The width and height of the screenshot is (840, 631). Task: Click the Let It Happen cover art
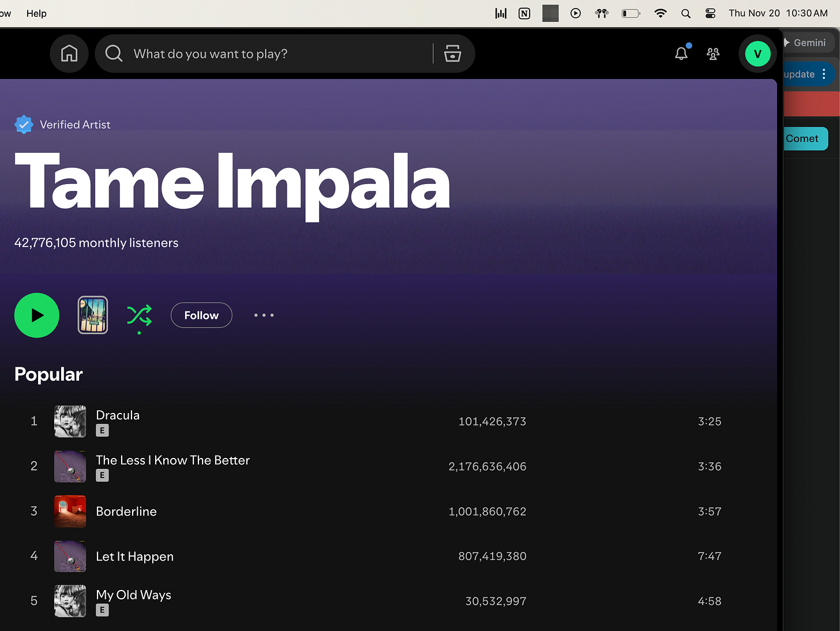coord(70,556)
